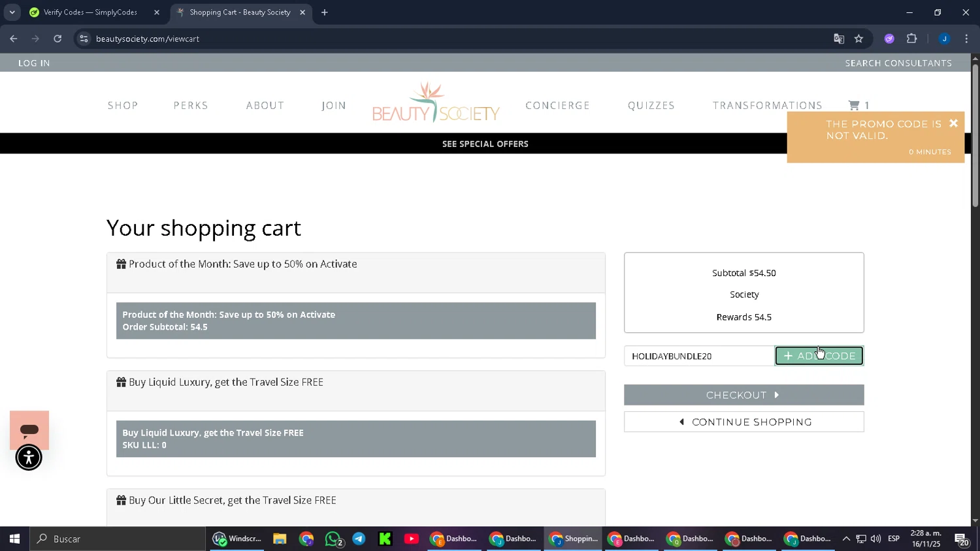
Task: Show hidden system tray icons
Action: [x=846, y=539]
